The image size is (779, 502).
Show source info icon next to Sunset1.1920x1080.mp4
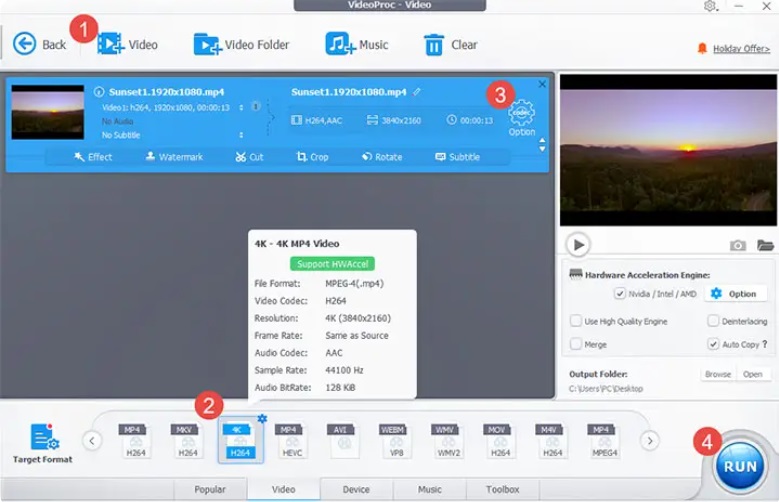[99, 91]
